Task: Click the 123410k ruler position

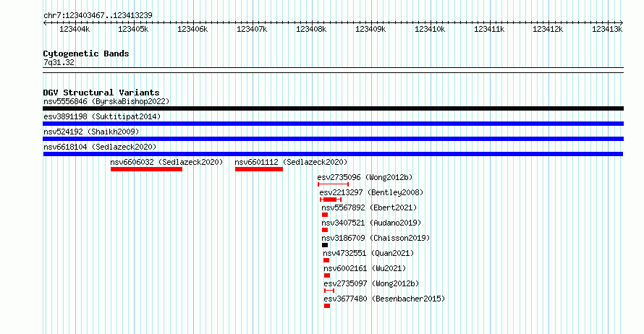Action: tap(430, 29)
